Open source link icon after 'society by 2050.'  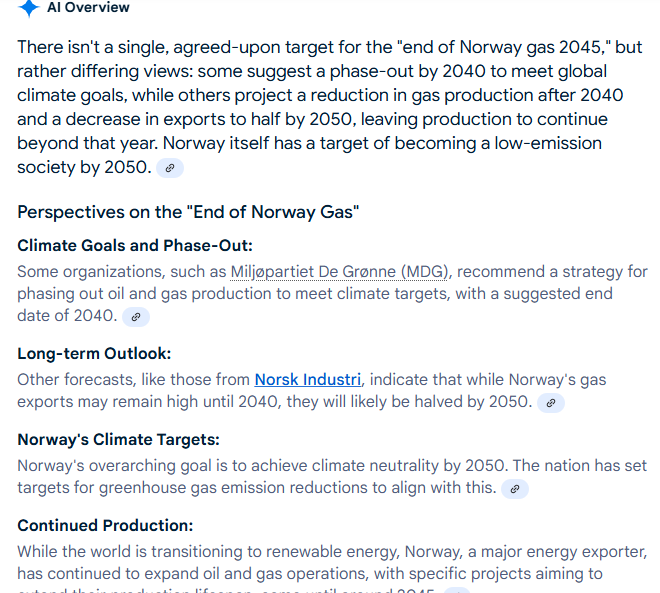(x=170, y=168)
